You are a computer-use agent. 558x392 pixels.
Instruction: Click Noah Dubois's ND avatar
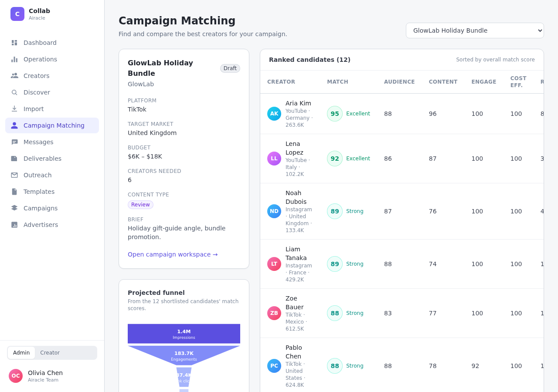274,211
